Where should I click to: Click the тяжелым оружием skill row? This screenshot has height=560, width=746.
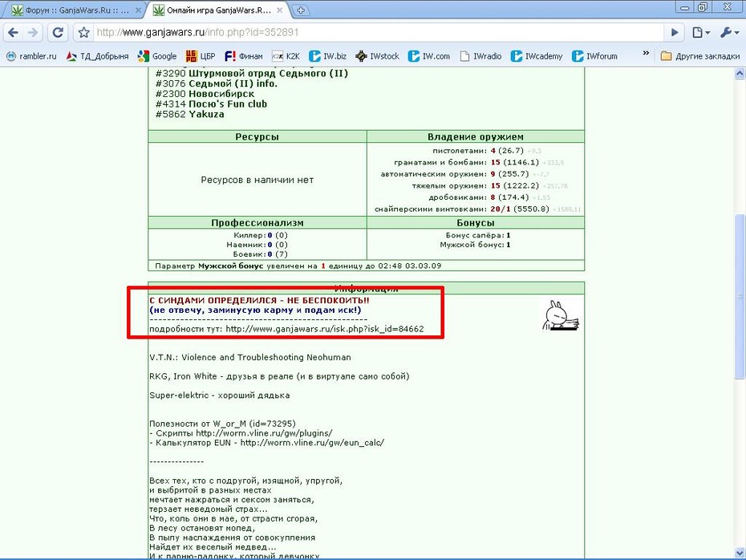click(489, 186)
